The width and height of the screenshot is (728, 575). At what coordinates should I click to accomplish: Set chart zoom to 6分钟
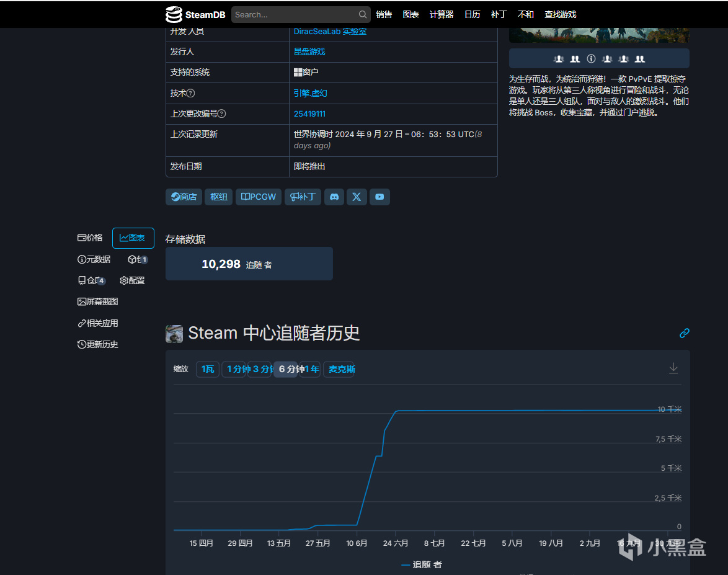coord(285,369)
